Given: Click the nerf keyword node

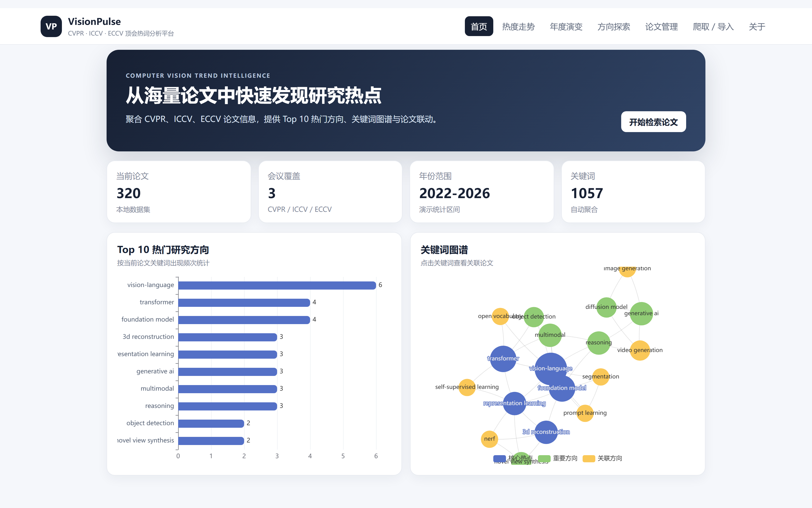Looking at the screenshot, I should coord(489,439).
